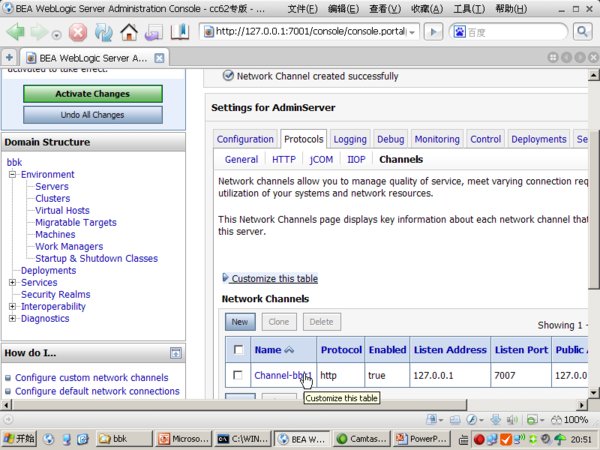Switch to the Configuration tab
The height and width of the screenshot is (450, 600).
point(245,139)
